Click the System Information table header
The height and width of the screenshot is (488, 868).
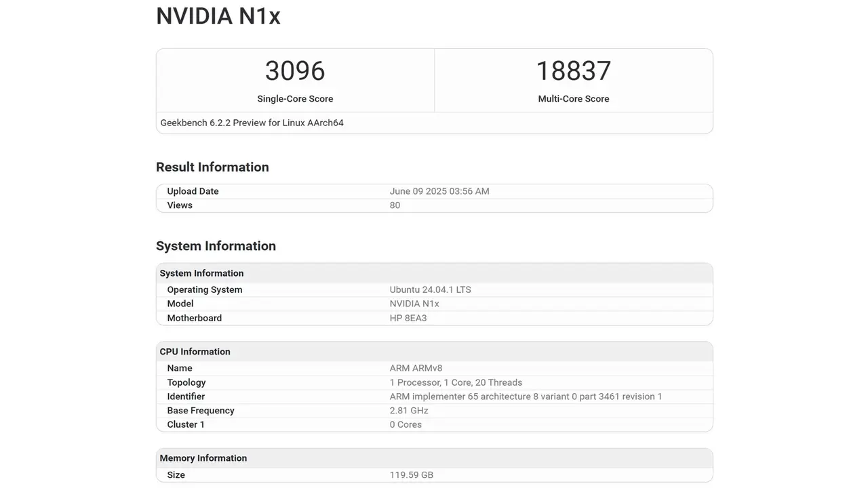[x=201, y=273]
